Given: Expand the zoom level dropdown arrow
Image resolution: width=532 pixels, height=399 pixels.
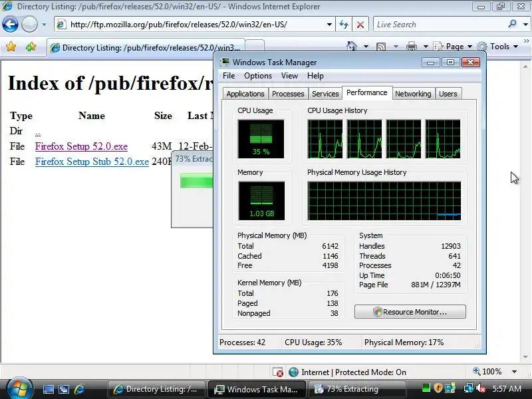Looking at the screenshot, I should [x=514, y=372].
